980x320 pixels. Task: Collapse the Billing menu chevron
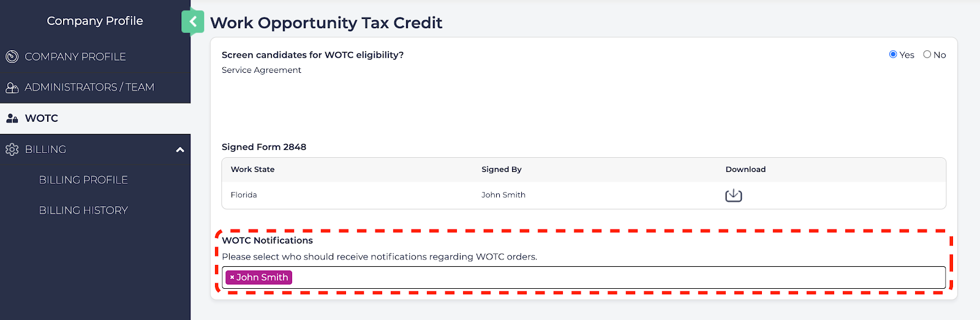point(180,149)
